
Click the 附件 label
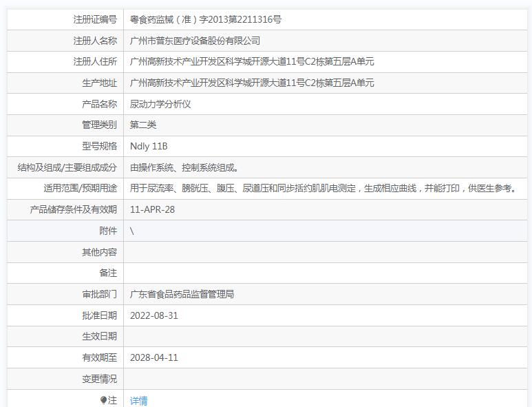[x=108, y=231]
